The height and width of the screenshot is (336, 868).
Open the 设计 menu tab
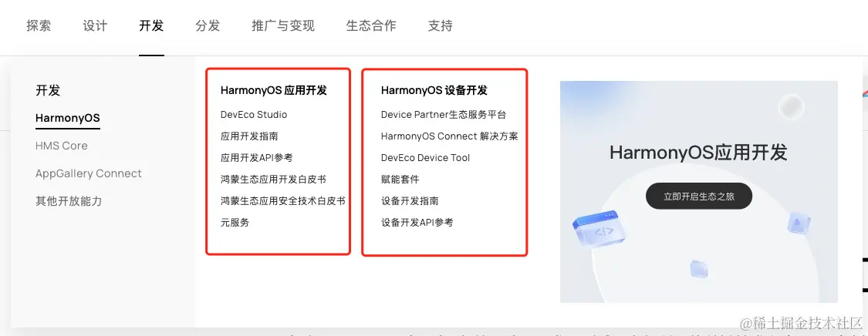point(95,25)
